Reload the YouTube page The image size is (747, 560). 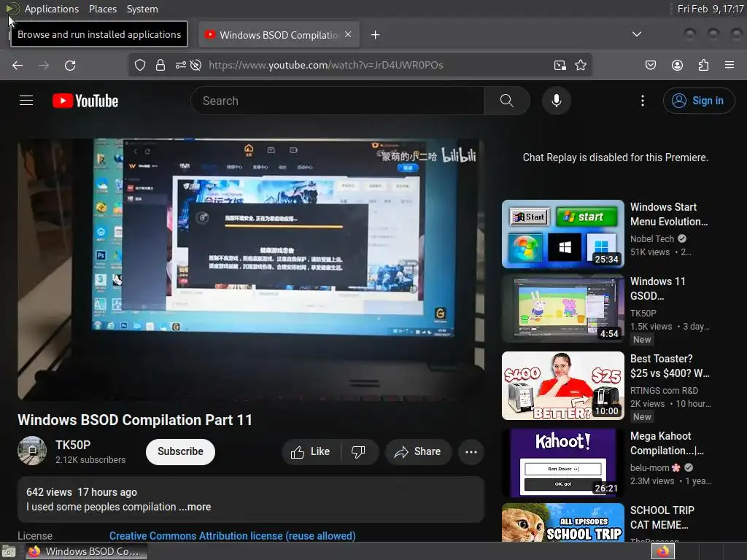tap(70, 65)
